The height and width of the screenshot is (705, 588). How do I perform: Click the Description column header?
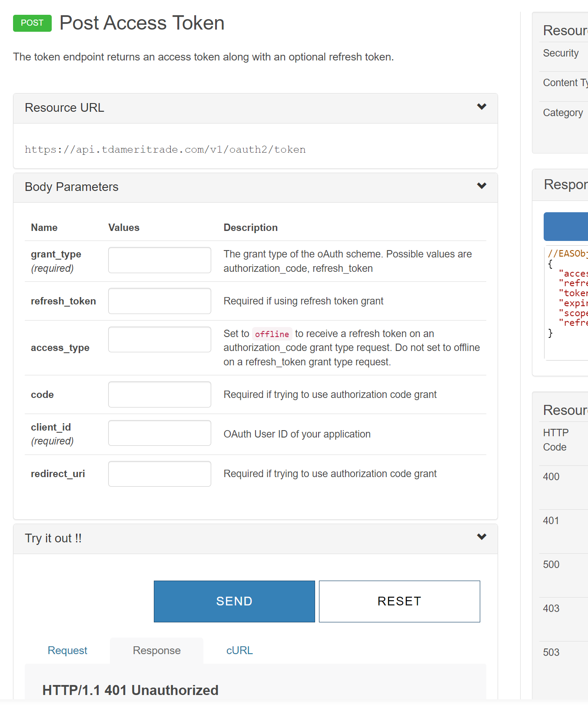pos(251,227)
